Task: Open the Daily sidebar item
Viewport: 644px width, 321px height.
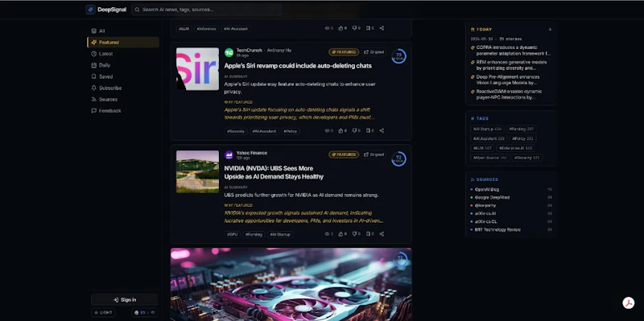Action: (123, 65)
